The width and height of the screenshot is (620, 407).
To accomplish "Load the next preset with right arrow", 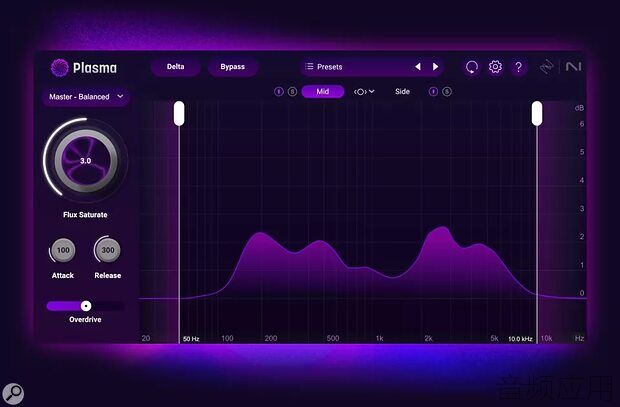I will [x=435, y=66].
